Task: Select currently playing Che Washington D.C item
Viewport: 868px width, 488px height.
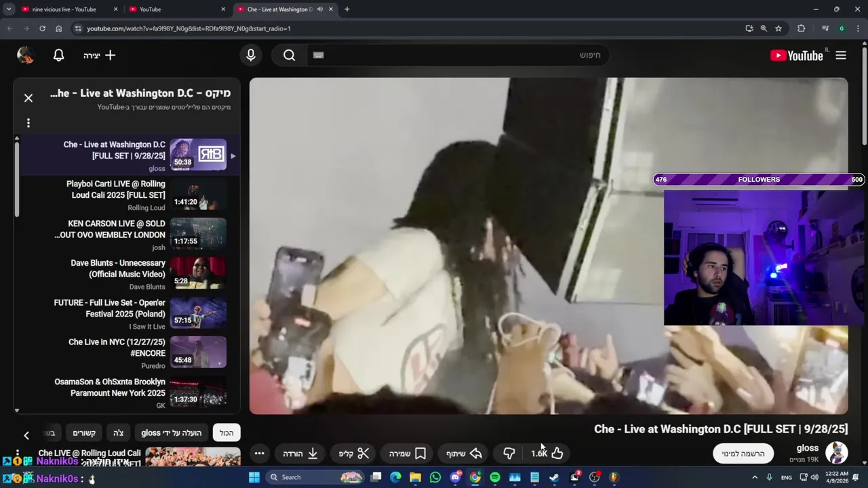Action: 129,155
